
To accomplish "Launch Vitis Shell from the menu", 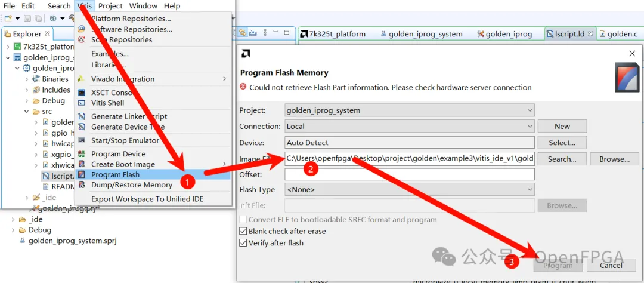I will pyautogui.click(x=107, y=103).
